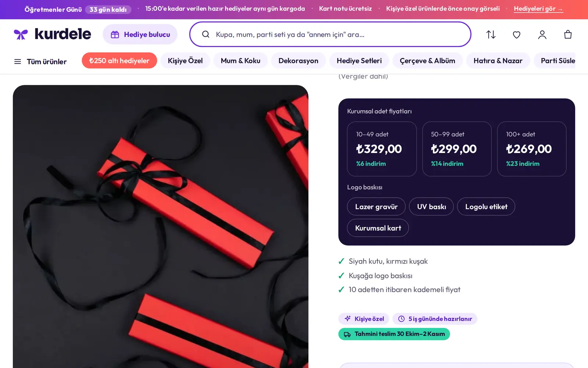Open the Mum & Koku category
The height and width of the screenshot is (368, 588).
point(241,61)
